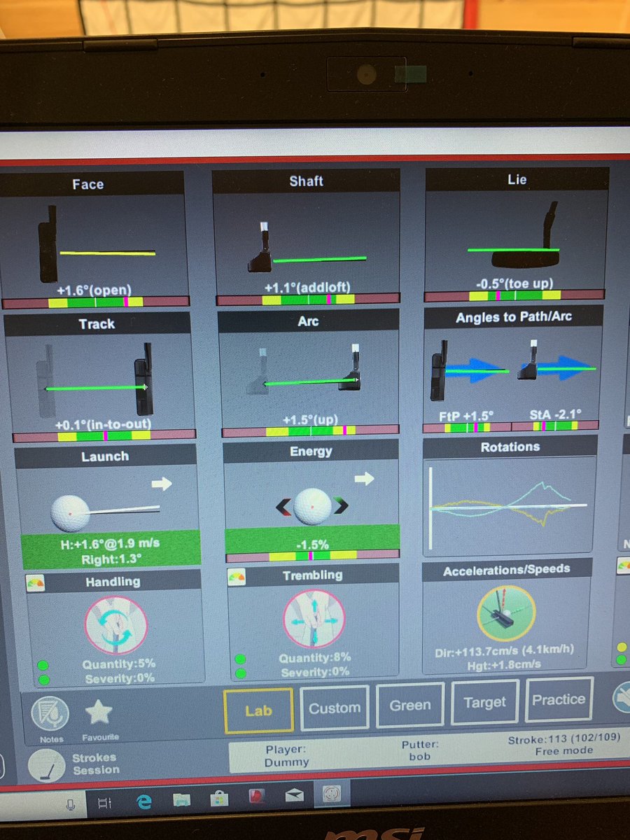The image size is (630, 840).
Task: Click the Shaft addloft gauge bar
Action: (x=308, y=299)
